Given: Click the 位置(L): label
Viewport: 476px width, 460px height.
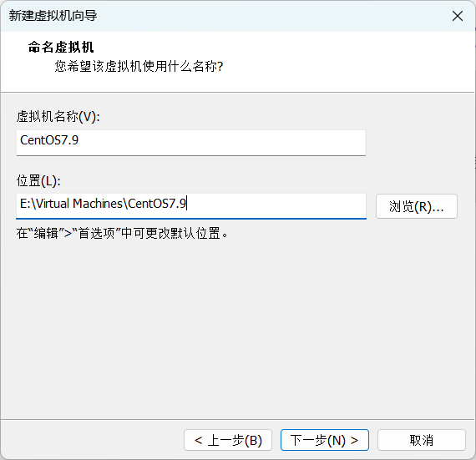Looking at the screenshot, I should [38, 181].
